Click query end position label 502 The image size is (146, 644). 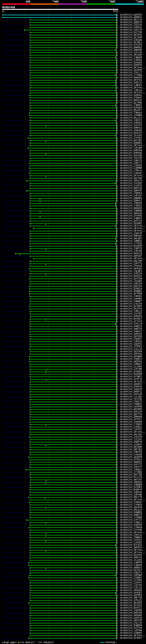tap(115, 11)
